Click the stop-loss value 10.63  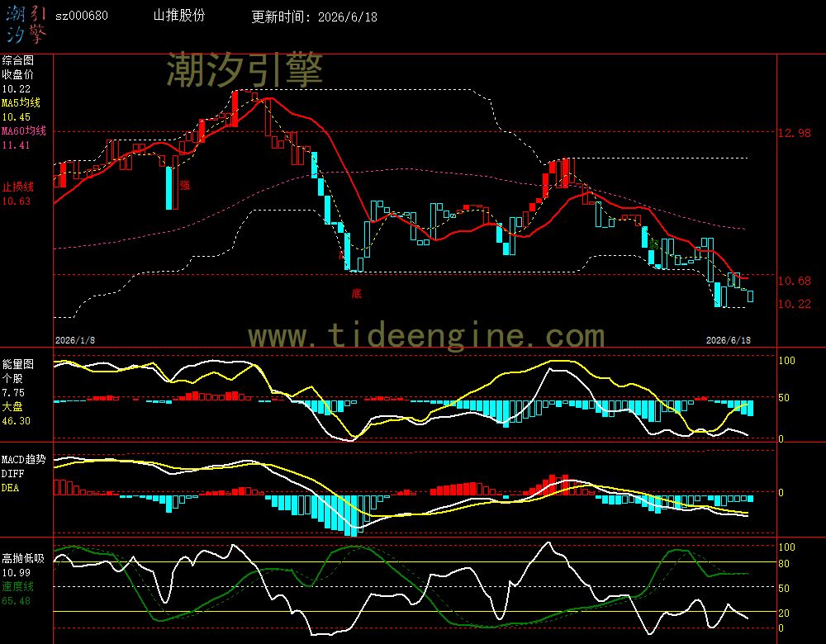point(17,201)
